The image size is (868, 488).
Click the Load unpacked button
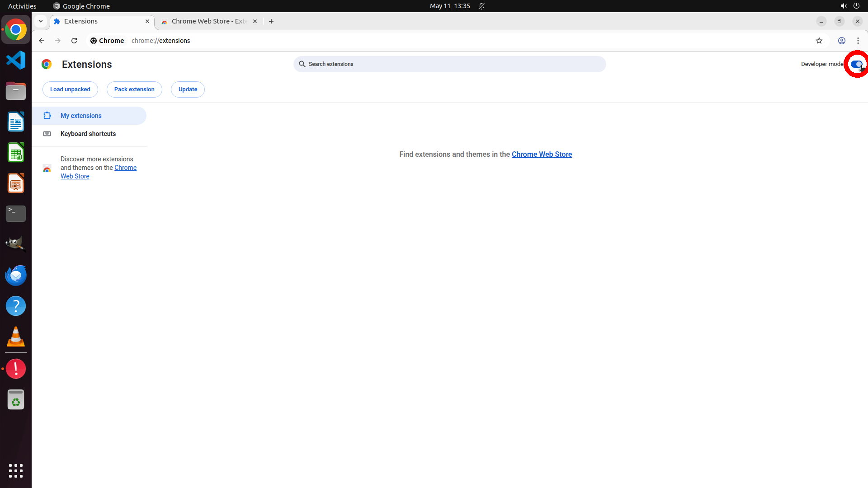tap(70, 89)
